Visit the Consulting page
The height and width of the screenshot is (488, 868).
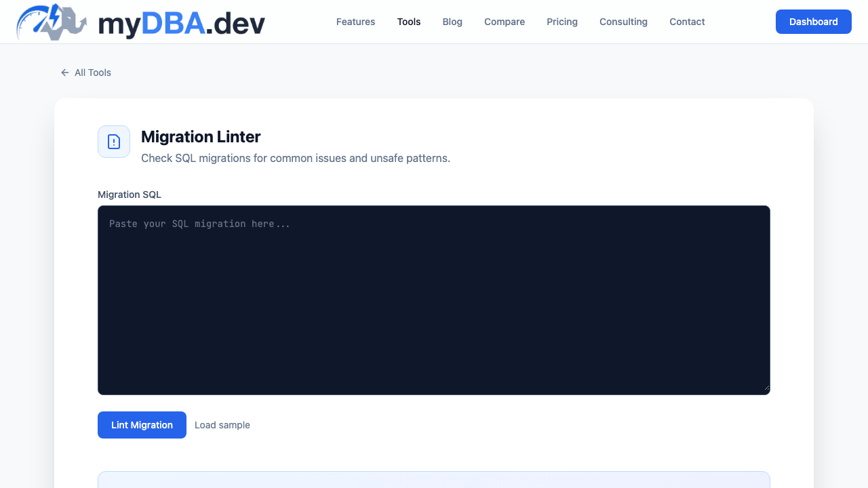623,22
